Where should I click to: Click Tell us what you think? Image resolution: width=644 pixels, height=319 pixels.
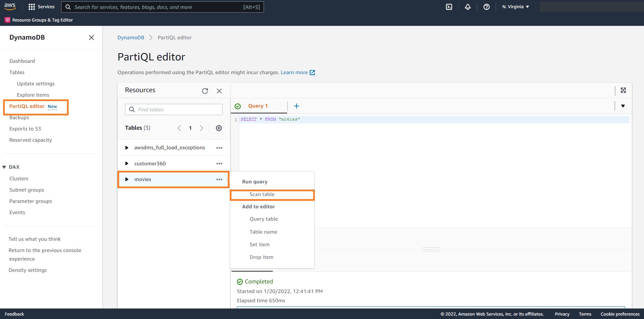(x=34, y=239)
